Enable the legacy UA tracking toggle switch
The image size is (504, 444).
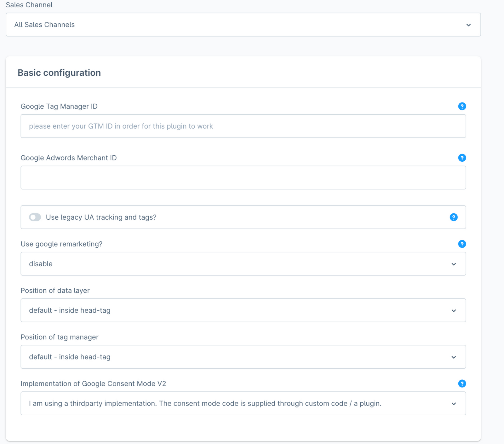35,217
